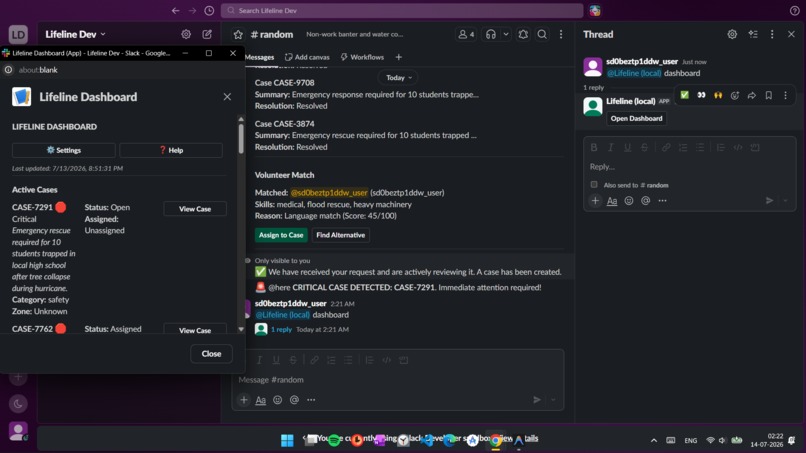Open Lifeline Dashboard Help
The width and height of the screenshot is (806, 453).
pyautogui.click(x=171, y=150)
